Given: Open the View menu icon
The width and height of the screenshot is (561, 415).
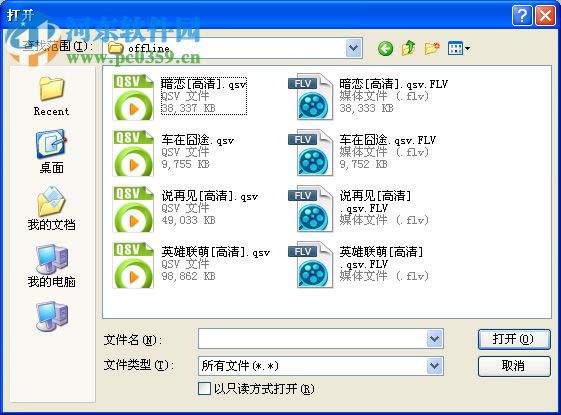Looking at the screenshot, I should 459,48.
